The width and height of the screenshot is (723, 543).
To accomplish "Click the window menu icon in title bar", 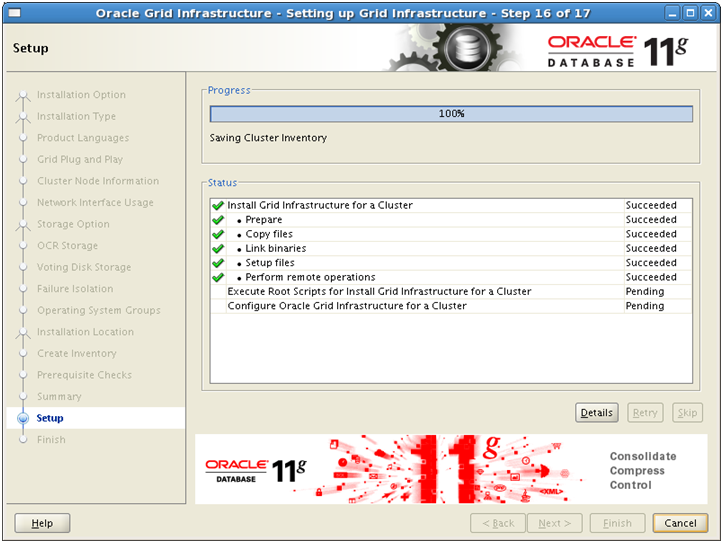I will click(14, 12).
